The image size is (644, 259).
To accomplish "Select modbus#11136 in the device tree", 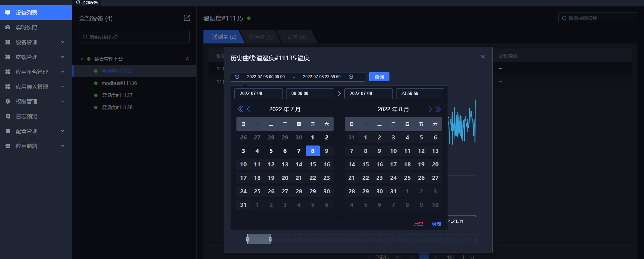I will pos(119,83).
